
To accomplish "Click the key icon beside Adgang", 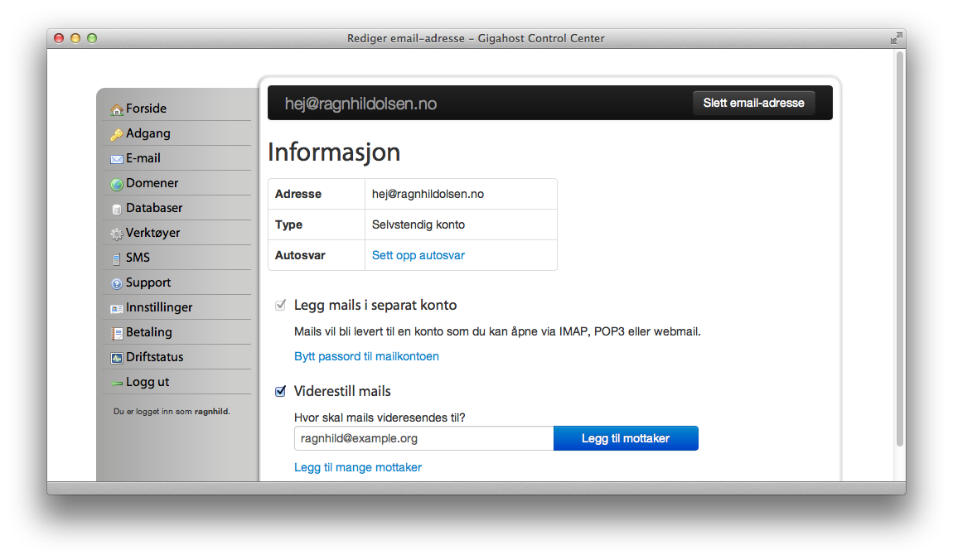I will click(x=117, y=135).
